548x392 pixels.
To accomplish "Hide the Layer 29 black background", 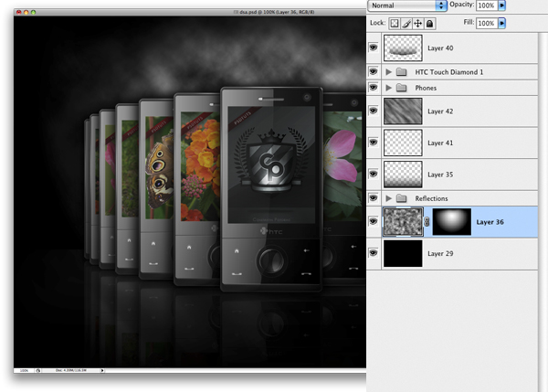I will pyautogui.click(x=374, y=253).
